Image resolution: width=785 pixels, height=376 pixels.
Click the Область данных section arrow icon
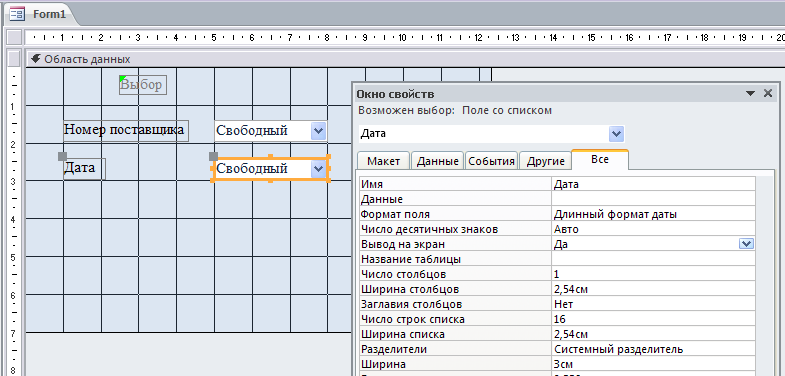(x=35, y=59)
